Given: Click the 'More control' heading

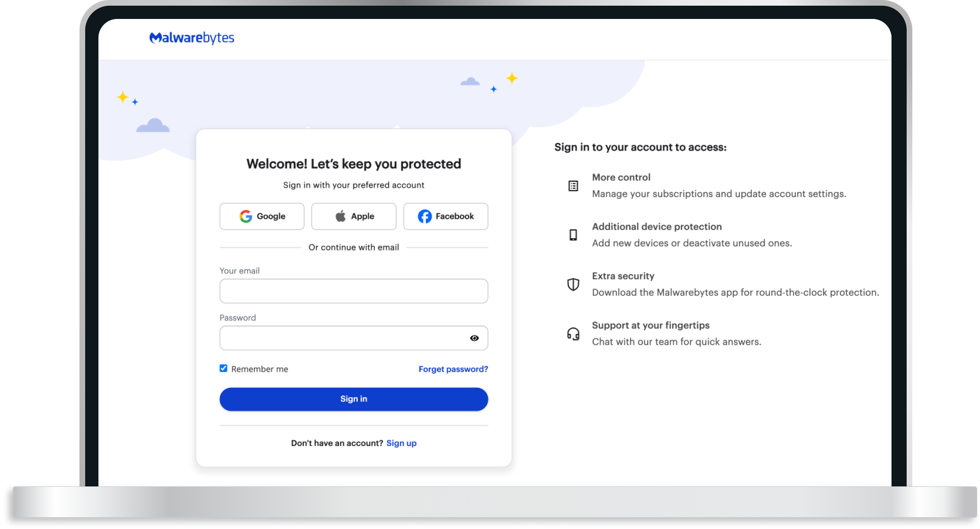Looking at the screenshot, I should pos(621,177).
